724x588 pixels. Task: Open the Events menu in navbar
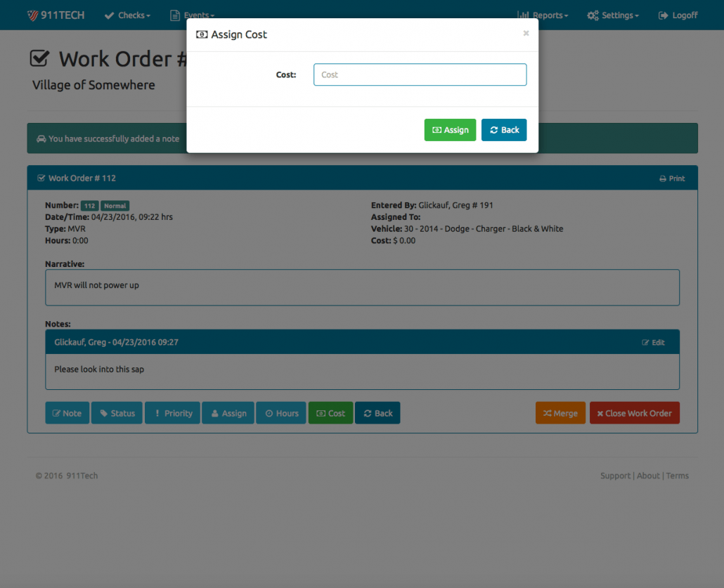click(x=193, y=15)
